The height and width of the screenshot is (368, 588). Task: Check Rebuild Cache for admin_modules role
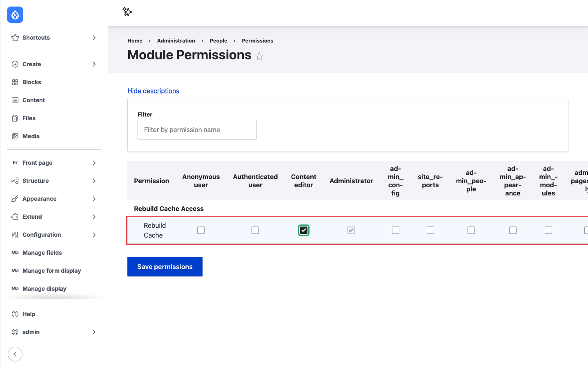tap(548, 230)
